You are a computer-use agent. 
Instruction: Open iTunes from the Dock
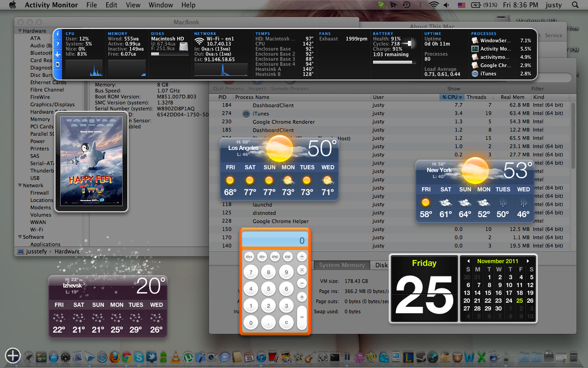pyautogui.click(x=261, y=357)
